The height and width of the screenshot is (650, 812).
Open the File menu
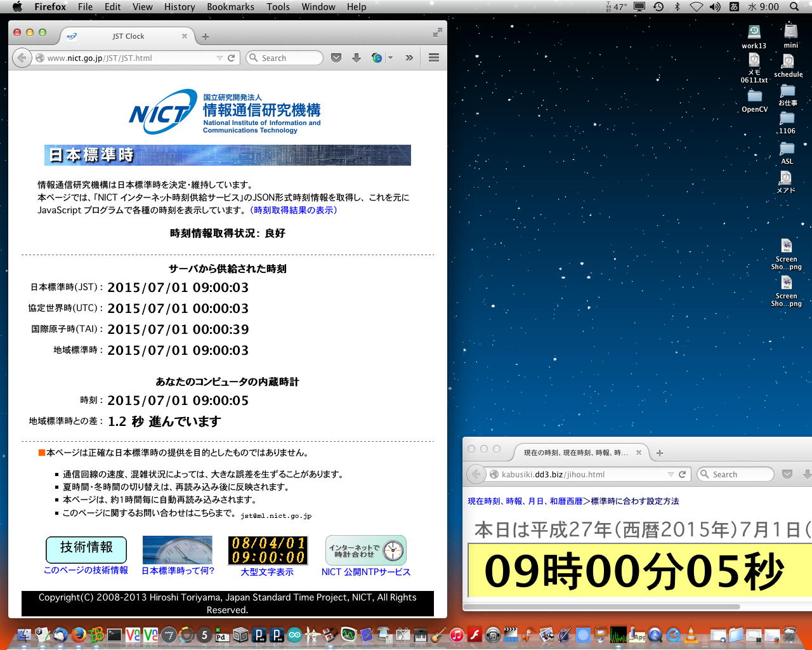(85, 7)
